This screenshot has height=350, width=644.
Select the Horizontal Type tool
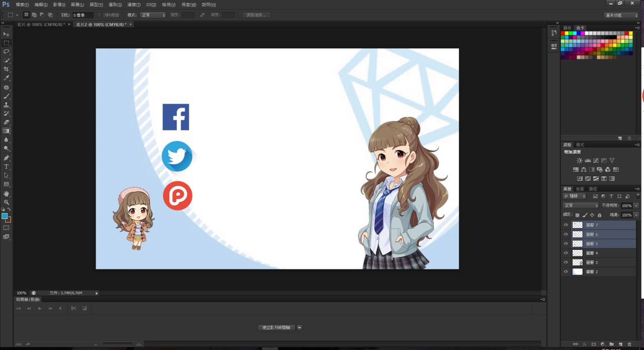(x=7, y=167)
